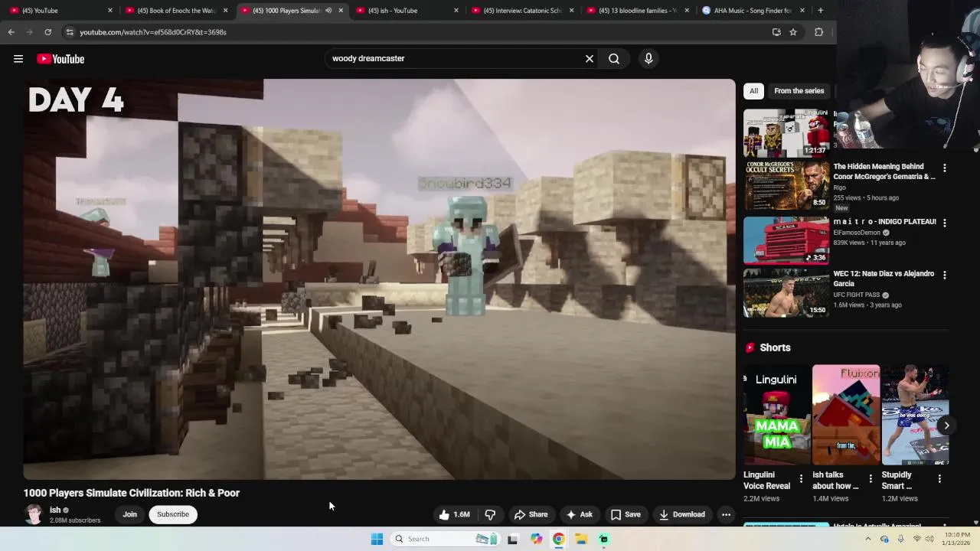This screenshot has height=551, width=980.
Task: Clear the search box text with X
Action: (x=590, y=58)
